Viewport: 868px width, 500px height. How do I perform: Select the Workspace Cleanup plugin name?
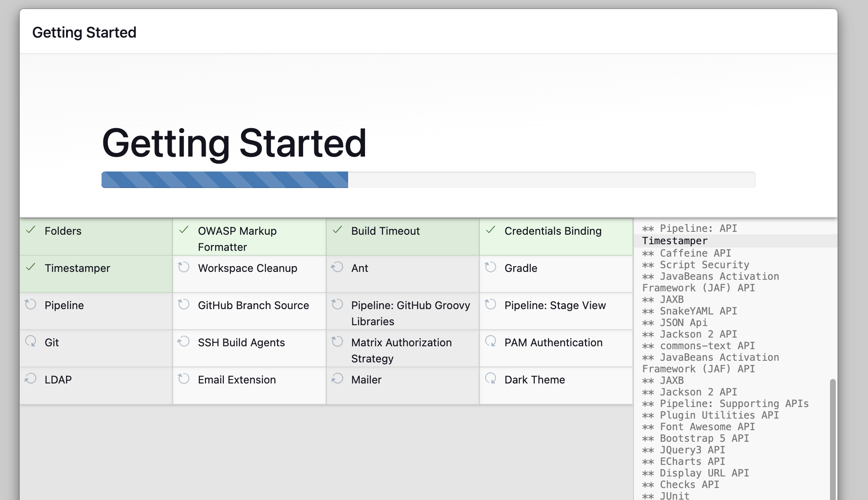247,268
